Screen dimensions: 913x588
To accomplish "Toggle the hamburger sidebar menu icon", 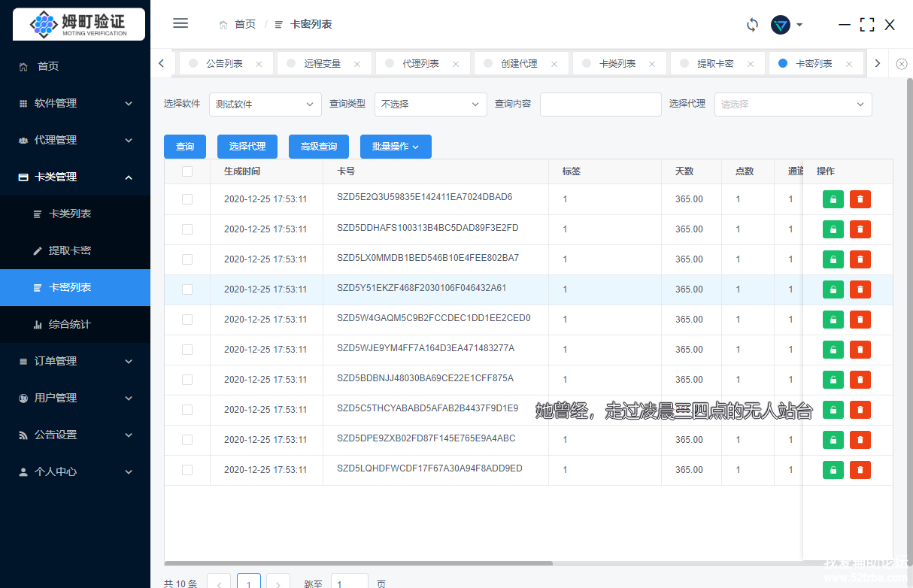I will (180, 23).
